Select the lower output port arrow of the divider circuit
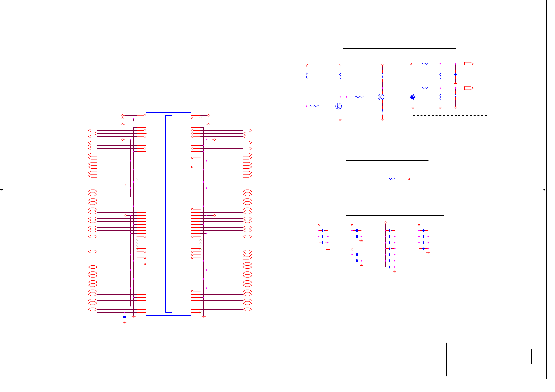The height and width of the screenshot is (392, 555). (x=469, y=88)
